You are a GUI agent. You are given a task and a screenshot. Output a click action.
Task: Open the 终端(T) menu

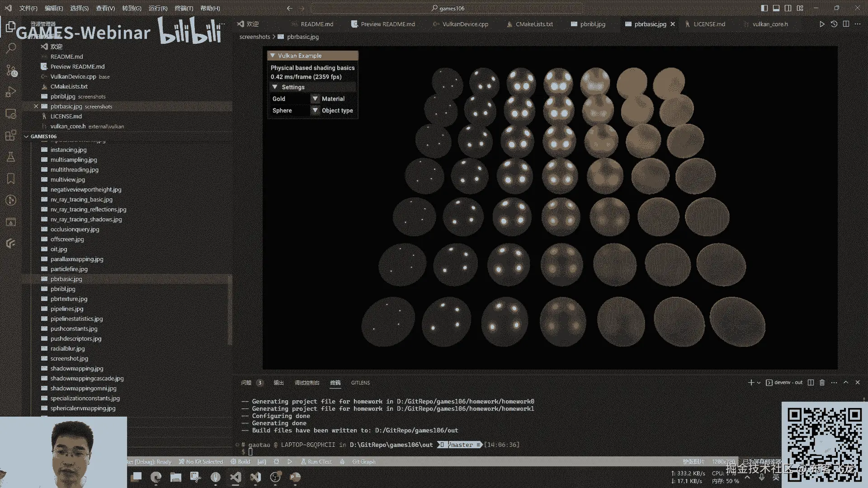[x=184, y=8]
